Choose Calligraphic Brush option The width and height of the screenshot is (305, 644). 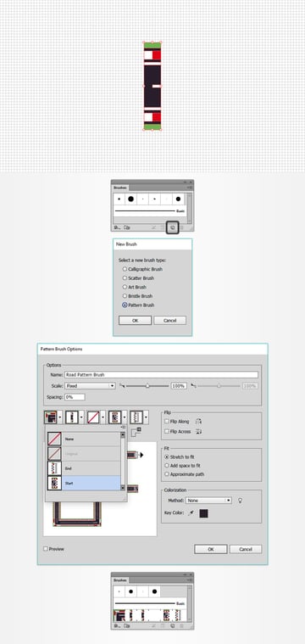coord(142,270)
